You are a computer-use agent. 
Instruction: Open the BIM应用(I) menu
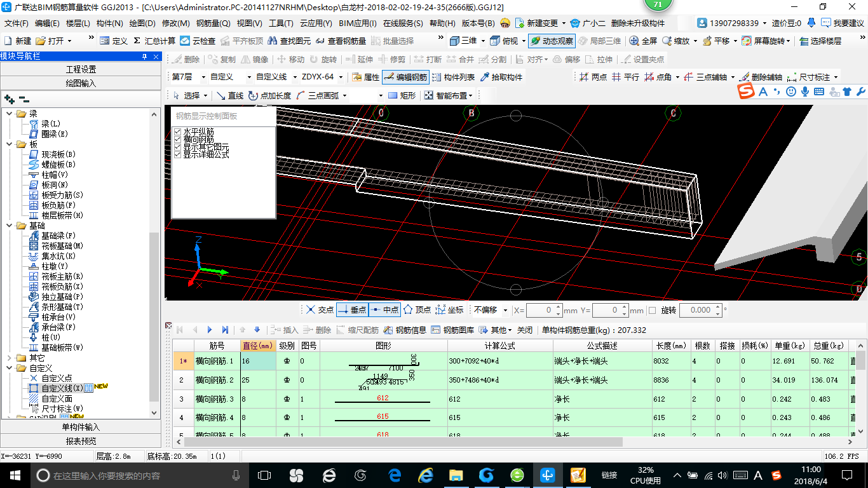[x=358, y=24]
